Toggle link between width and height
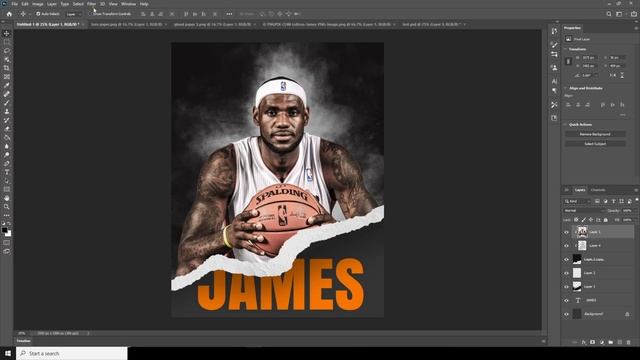This screenshot has height=360, width=640. (x=568, y=61)
